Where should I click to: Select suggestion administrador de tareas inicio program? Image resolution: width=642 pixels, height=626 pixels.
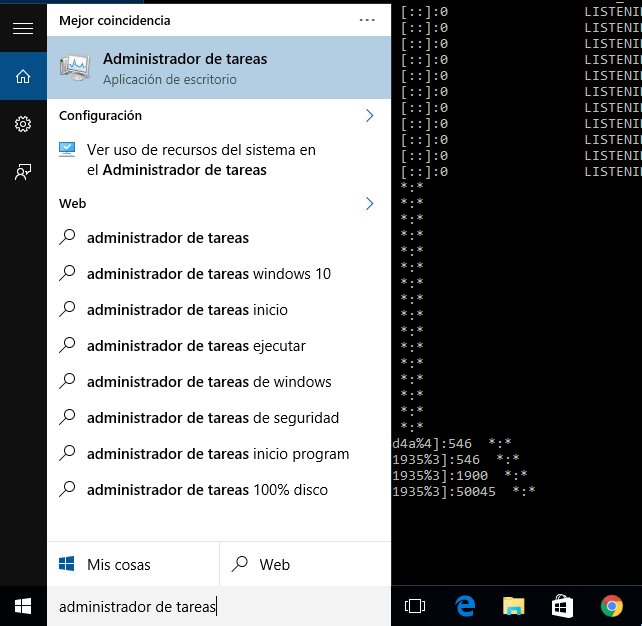(x=219, y=454)
